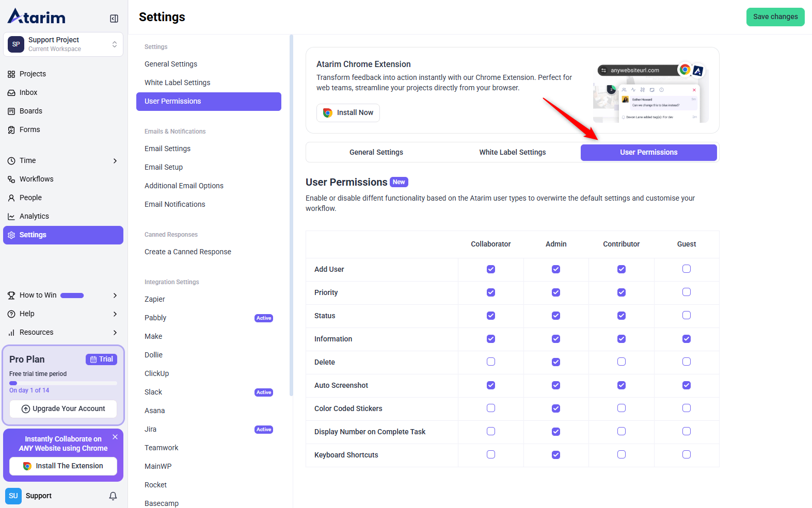Enable Delete permission for Collaborator
Image resolution: width=812 pixels, height=508 pixels.
click(490, 362)
